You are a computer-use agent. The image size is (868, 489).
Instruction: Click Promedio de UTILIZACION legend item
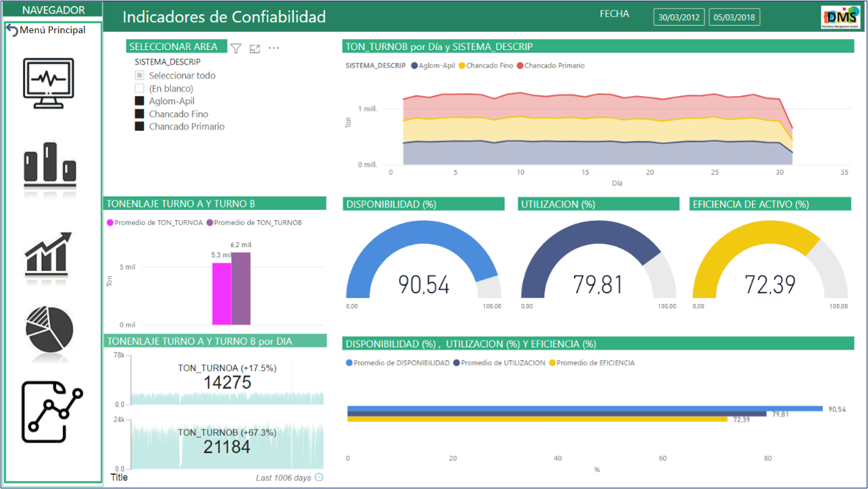(499, 363)
